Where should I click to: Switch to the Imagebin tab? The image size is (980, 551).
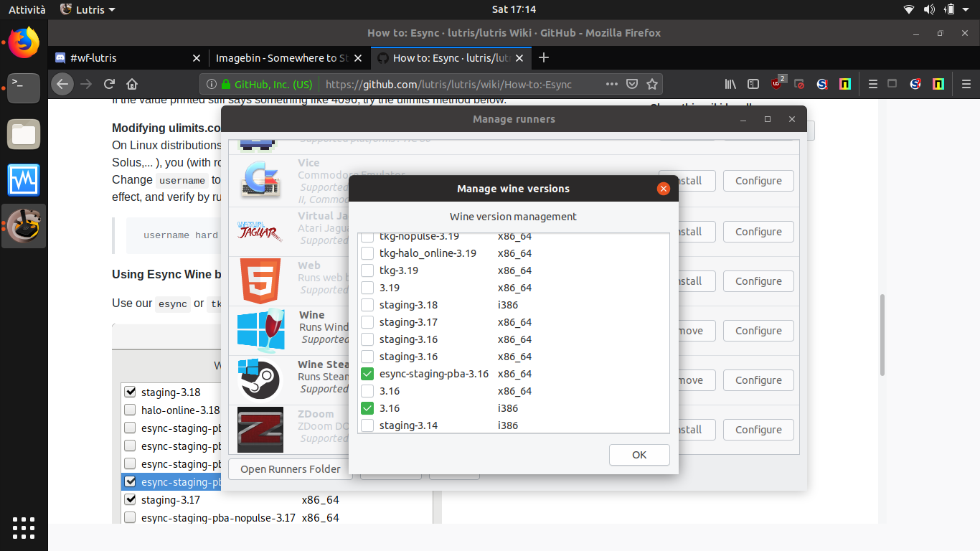coord(290,58)
